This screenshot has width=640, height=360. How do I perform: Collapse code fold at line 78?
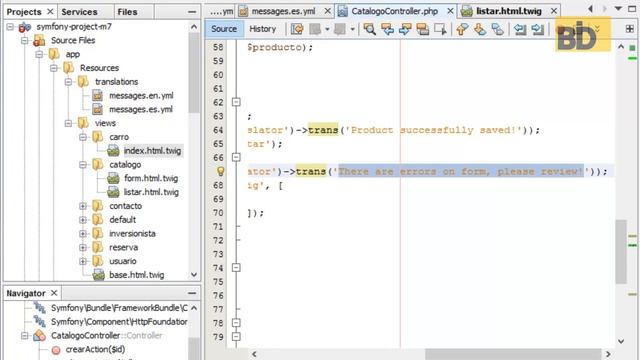point(236,323)
